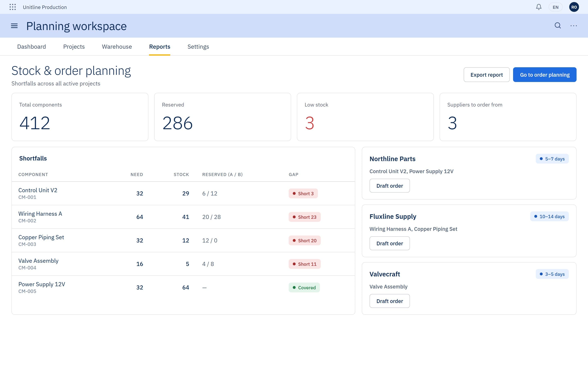Viewport: 588px width, 368px height.
Task: Draft an order for Valvecraft
Action: 390,301
